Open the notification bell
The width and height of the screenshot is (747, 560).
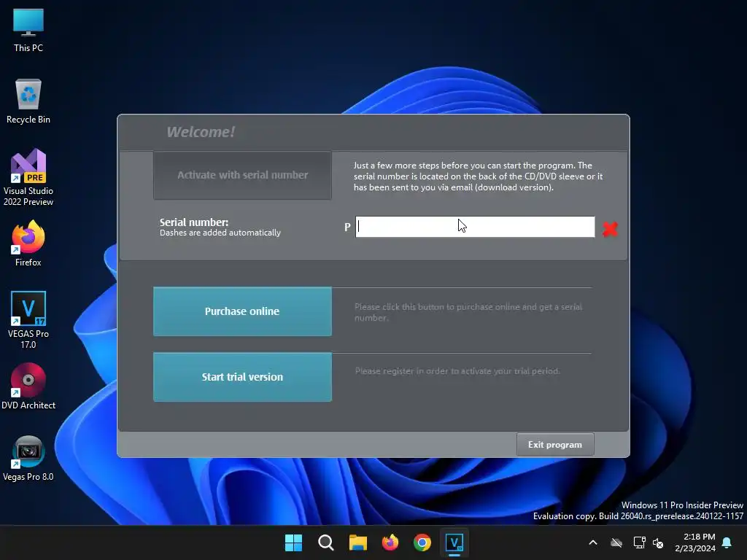pos(727,542)
